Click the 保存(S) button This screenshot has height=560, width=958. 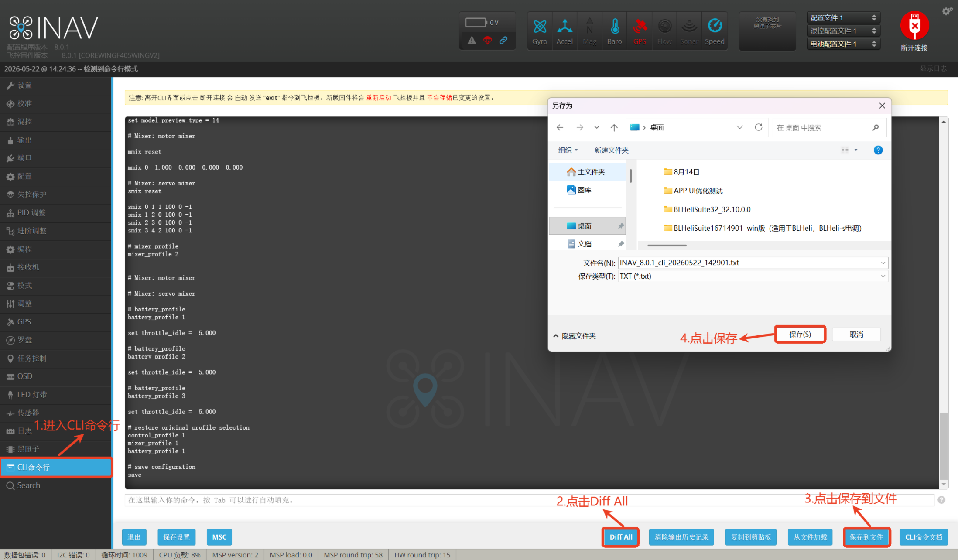[800, 335]
